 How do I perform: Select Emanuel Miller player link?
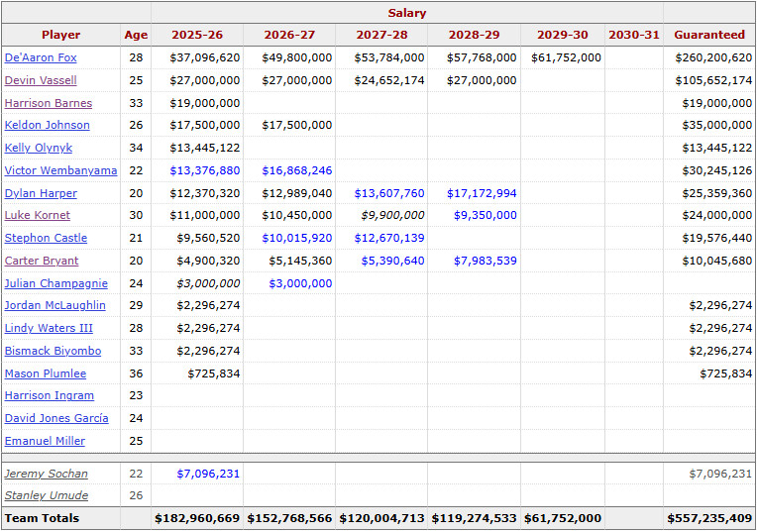[45, 441]
